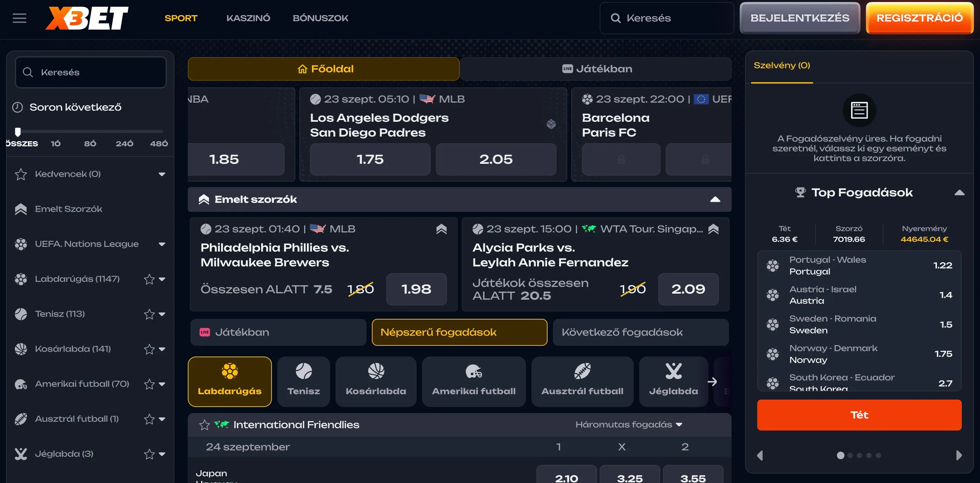Favorite Ausztrál futball with its star

click(149, 419)
